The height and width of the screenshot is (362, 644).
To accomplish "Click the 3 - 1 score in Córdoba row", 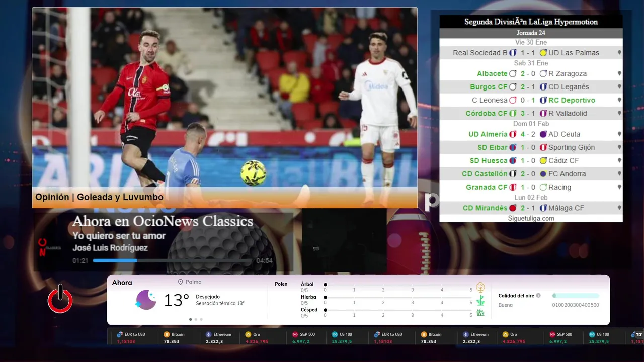I will [528, 113].
